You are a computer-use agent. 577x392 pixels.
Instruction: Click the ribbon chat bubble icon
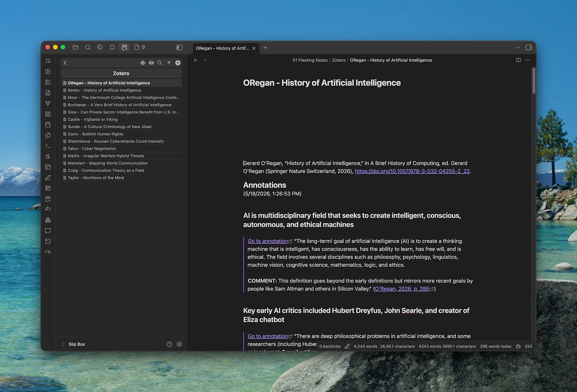pyautogui.click(x=48, y=231)
